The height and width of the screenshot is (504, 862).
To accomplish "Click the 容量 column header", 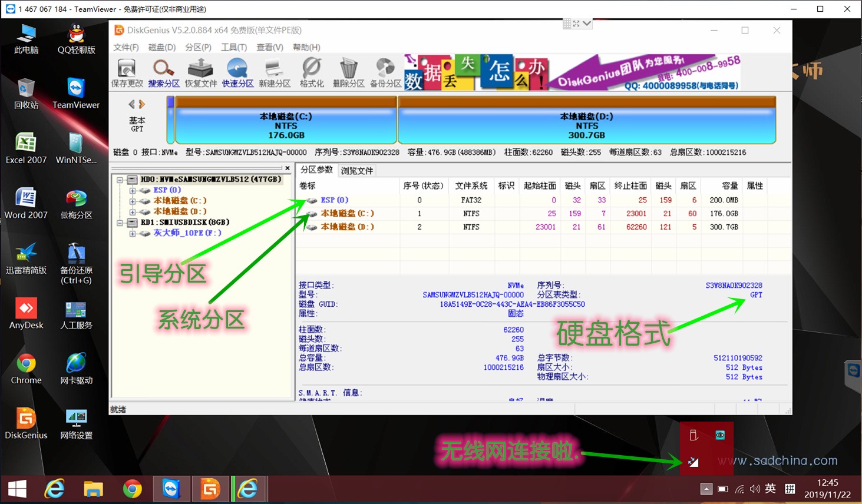I will pos(722,185).
